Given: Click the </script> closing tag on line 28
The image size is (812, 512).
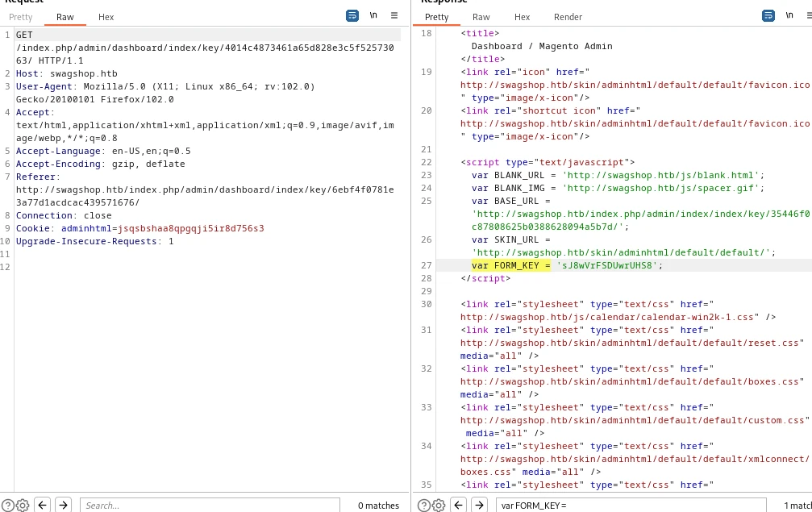Looking at the screenshot, I should [x=485, y=278].
